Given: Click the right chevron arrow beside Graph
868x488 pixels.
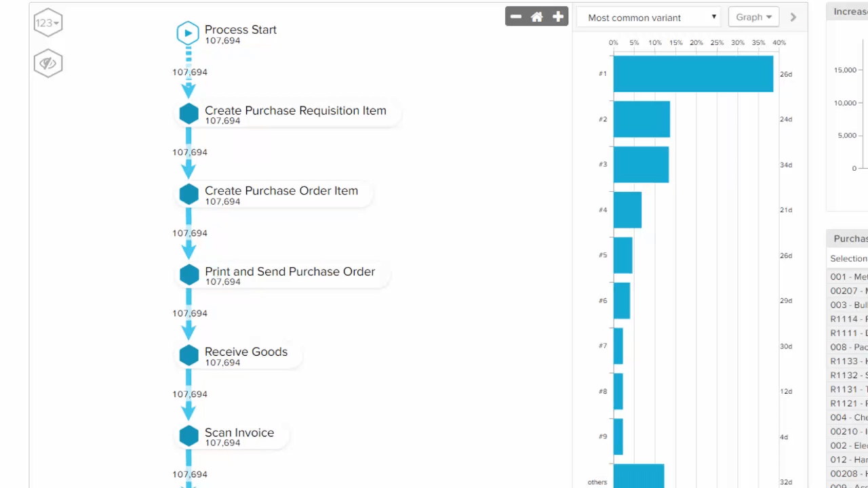Looking at the screenshot, I should [x=793, y=18].
